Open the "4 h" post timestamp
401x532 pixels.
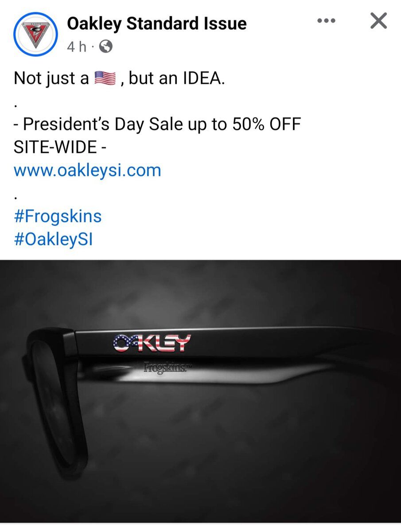point(77,47)
